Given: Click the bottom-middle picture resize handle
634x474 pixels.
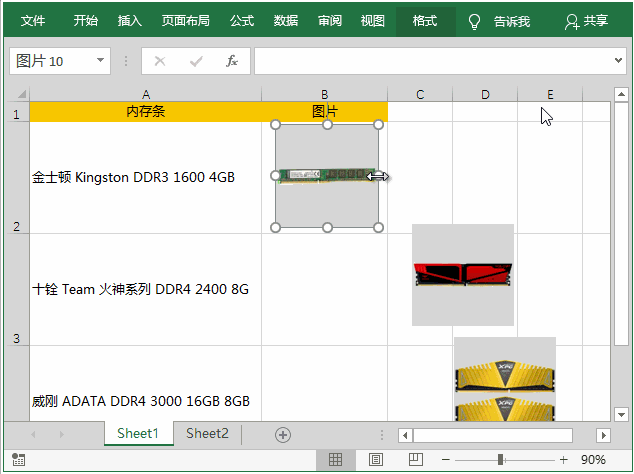Looking at the screenshot, I should point(327,228).
